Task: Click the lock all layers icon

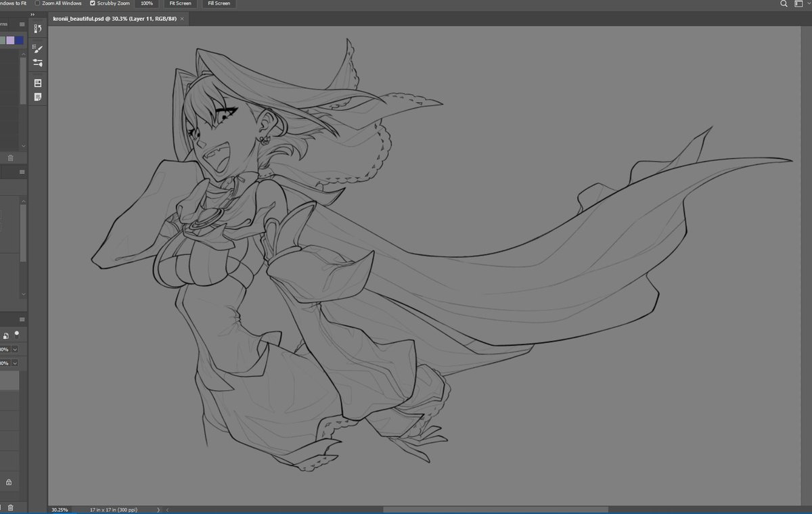Action: coord(5,336)
